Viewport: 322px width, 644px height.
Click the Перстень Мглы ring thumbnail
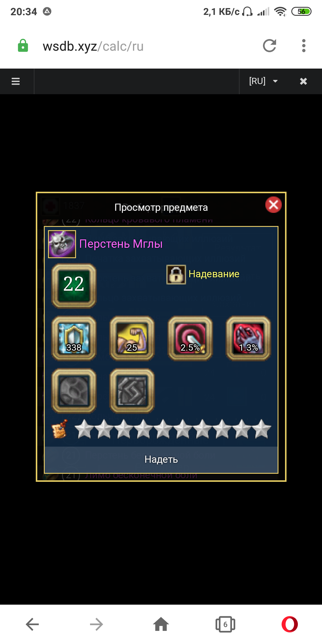tap(62, 244)
